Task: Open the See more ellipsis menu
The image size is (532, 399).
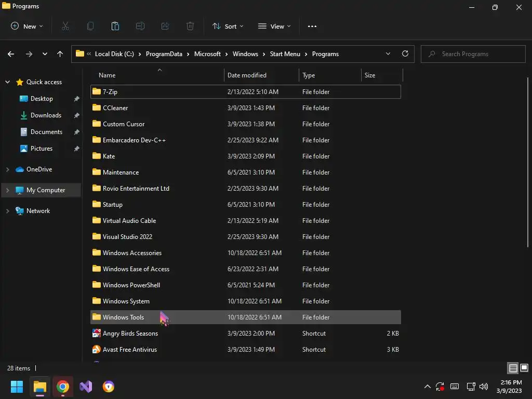Action: point(312,26)
